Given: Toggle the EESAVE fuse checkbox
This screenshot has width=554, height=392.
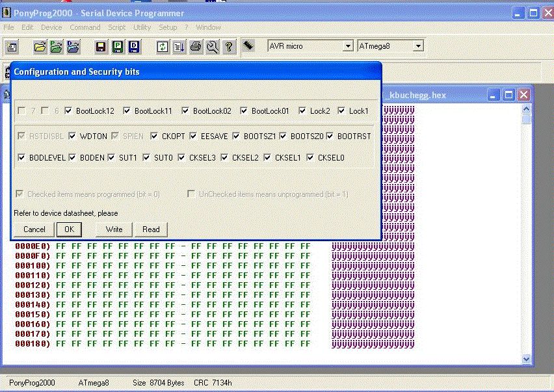Looking at the screenshot, I should (193, 136).
